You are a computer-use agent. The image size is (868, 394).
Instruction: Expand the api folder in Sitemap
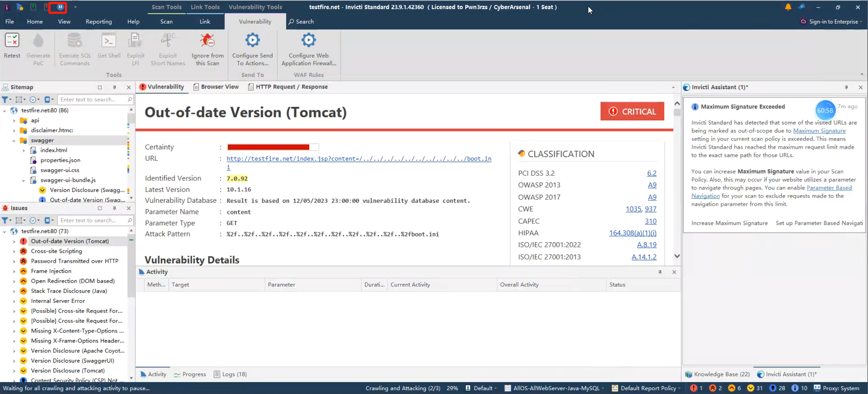click(14, 121)
